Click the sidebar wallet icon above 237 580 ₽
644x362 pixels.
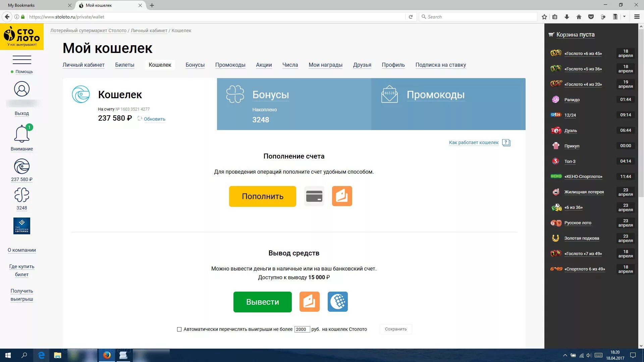(x=22, y=166)
